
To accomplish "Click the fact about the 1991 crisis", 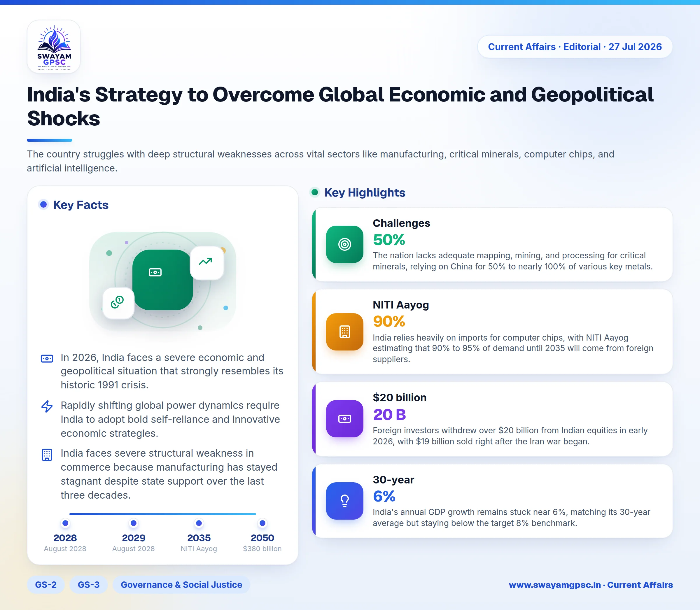I will point(172,371).
